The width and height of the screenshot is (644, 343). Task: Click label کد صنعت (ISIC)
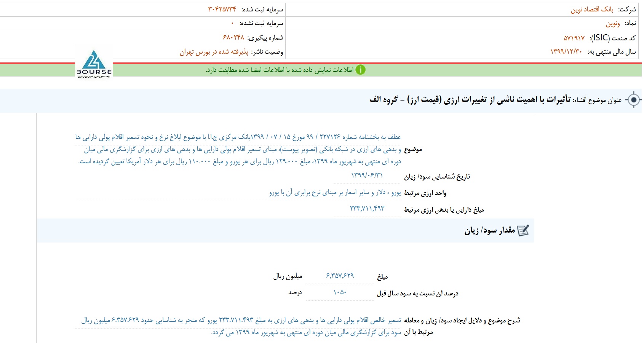coord(613,38)
